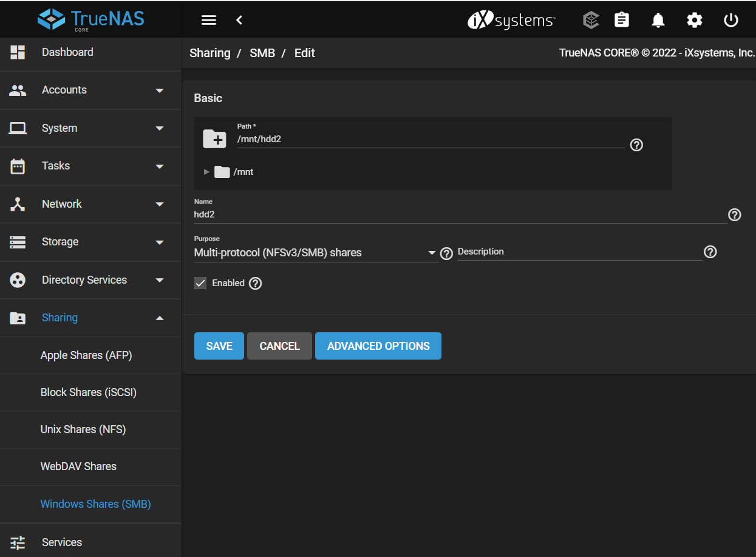Image resolution: width=756 pixels, height=557 pixels.
Task: Go to Unix Shares (NFS)
Action: point(83,429)
